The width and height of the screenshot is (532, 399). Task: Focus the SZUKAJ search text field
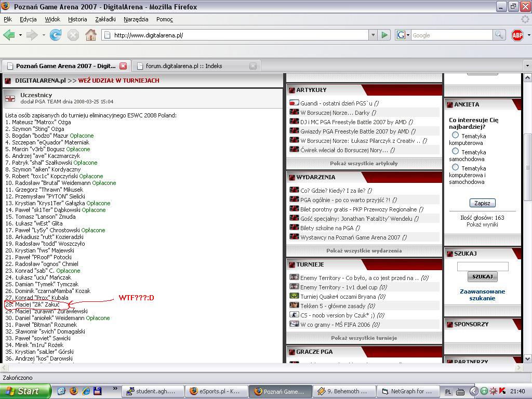[482, 266]
